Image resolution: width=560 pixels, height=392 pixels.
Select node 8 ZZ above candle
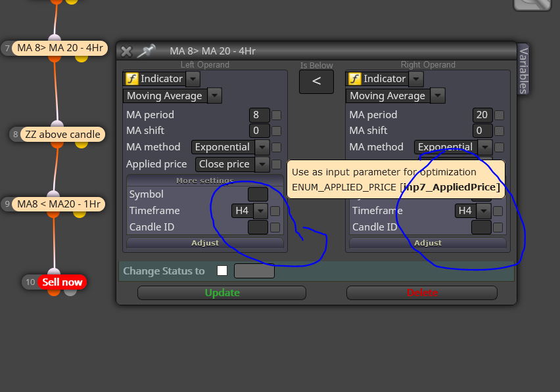click(x=62, y=135)
